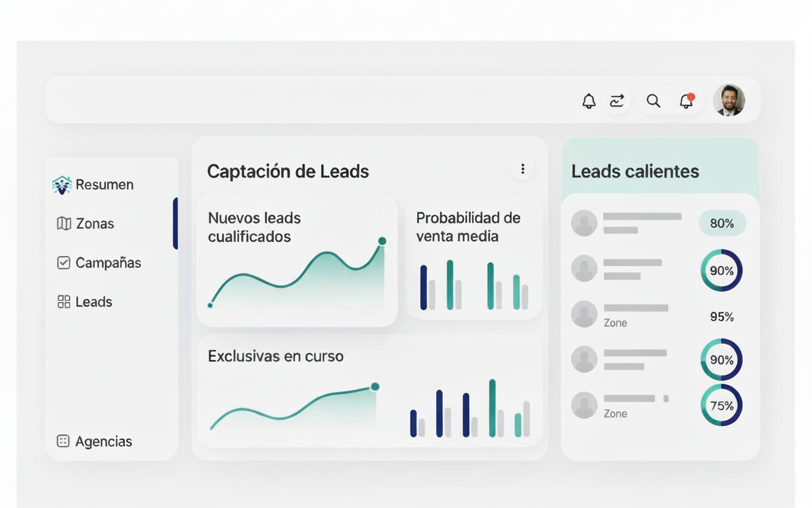Go to Zonas in the sidebar
812x508 pixels.
pos(95,224)
